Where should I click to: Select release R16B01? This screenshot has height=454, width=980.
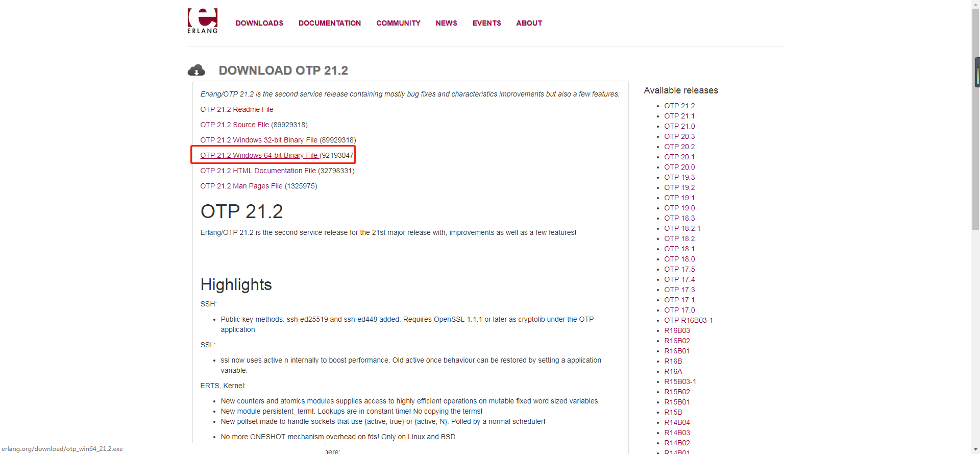click(677, 351)
